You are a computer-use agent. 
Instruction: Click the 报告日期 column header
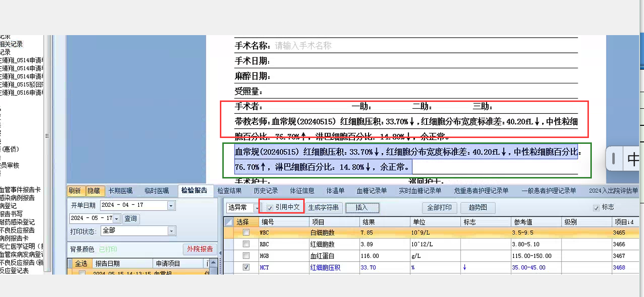[122, 263]
